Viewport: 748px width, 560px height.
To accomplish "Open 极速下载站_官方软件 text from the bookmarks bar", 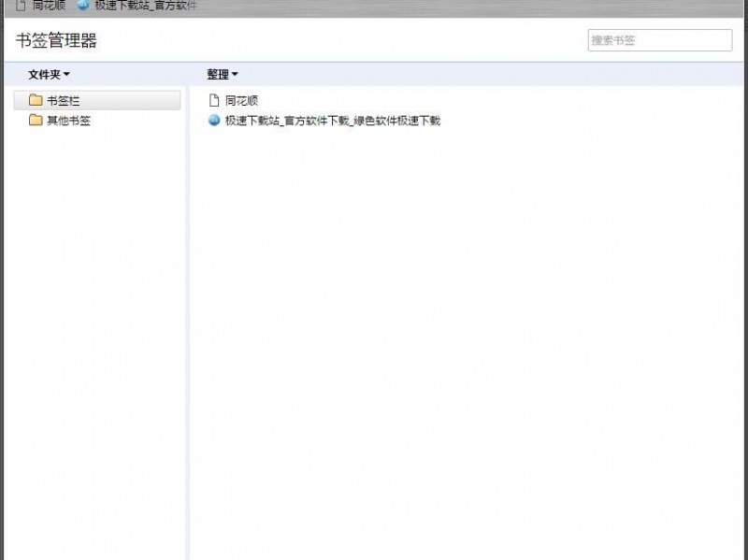I will pos(145,5).
